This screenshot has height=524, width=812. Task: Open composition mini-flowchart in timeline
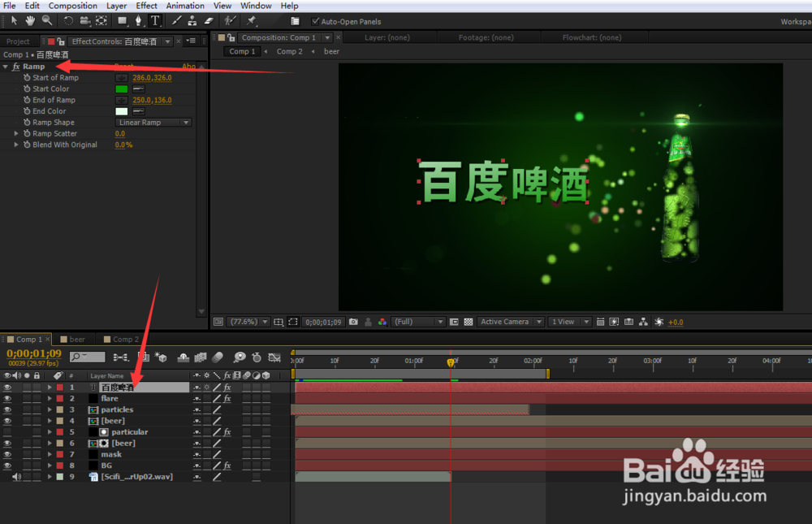click(121, 357)
